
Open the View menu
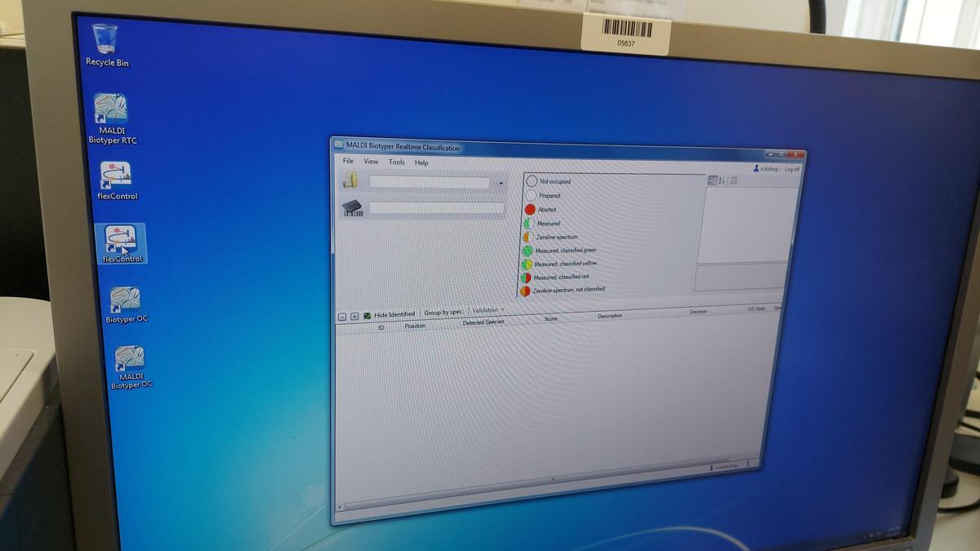pos(371,162)
